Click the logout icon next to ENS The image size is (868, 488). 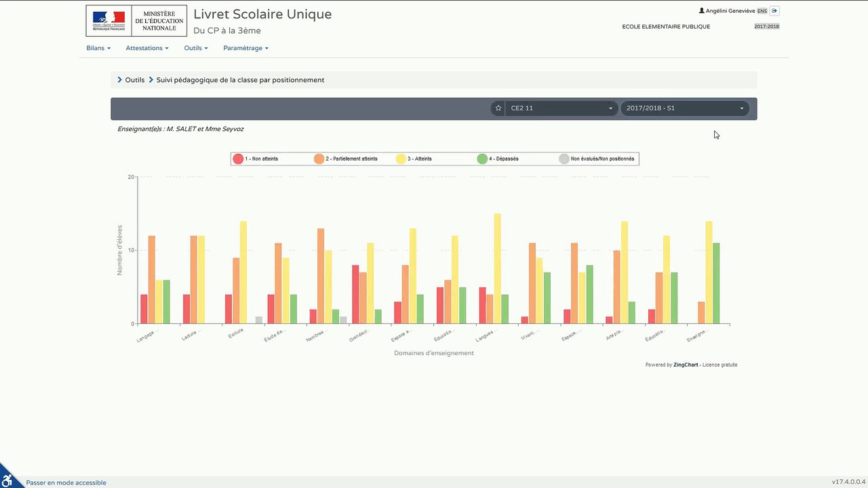click(774, 11)
